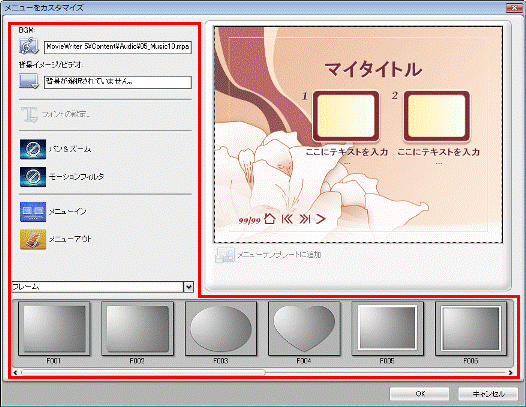Click the BGM file path field
This screenshot has height=407, width=526.
coord(118,47)
